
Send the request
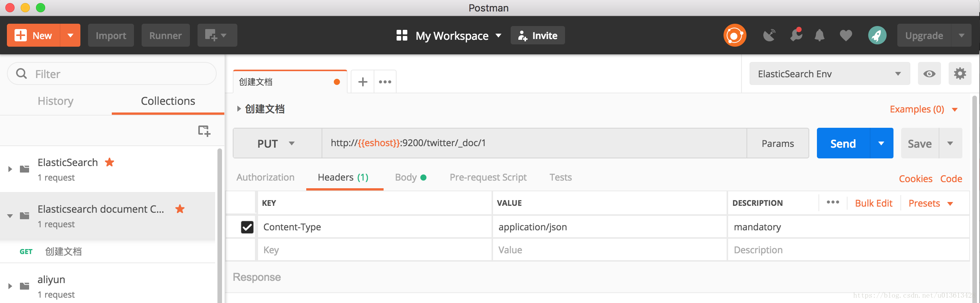843,143
